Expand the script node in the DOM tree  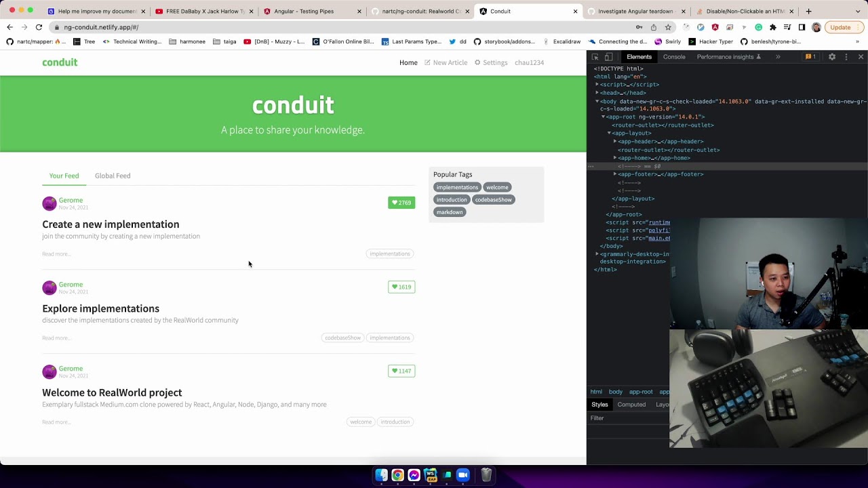597,85
